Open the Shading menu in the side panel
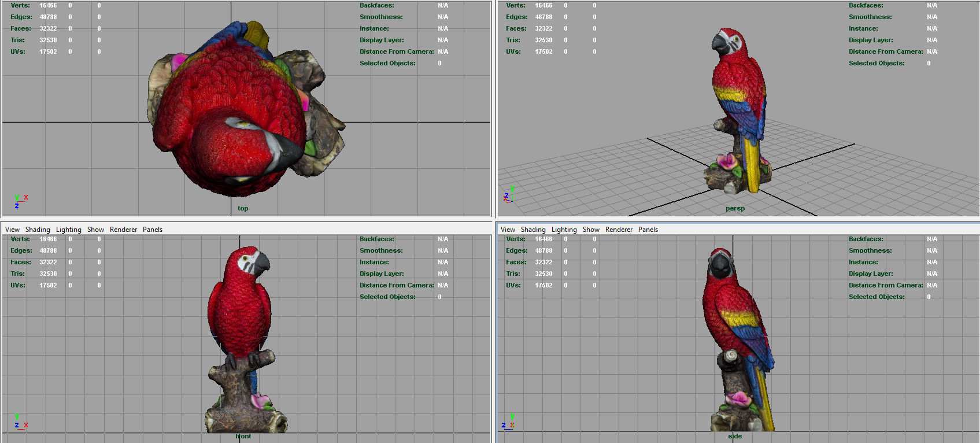Screen dimensions: 980x443 [533, 230]
